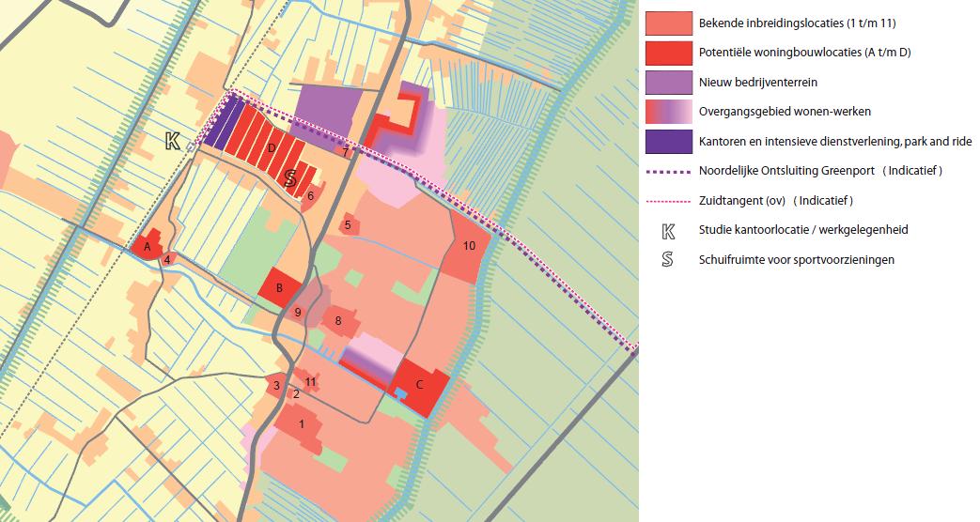Click infill location 2 on the map
980x522 pixels.
296,394
